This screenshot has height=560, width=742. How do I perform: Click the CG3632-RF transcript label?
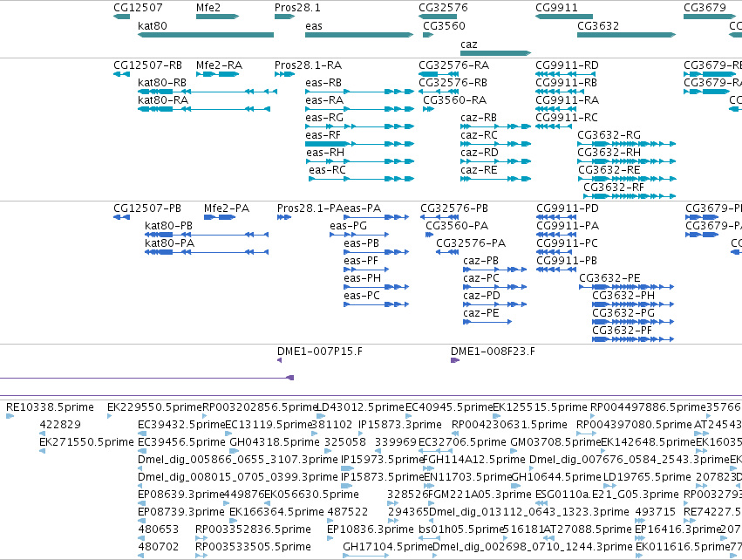614,188
